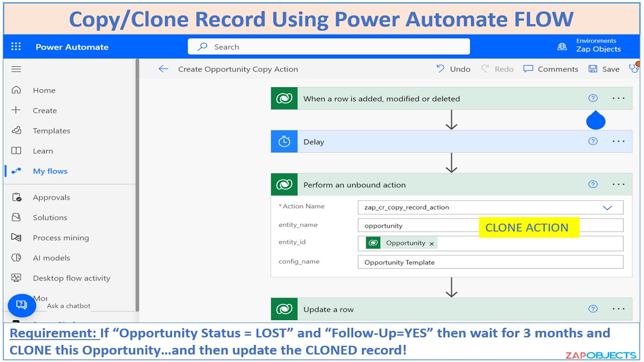
Task: Open the Action Name dropdown
Action: tap(607, 207)
